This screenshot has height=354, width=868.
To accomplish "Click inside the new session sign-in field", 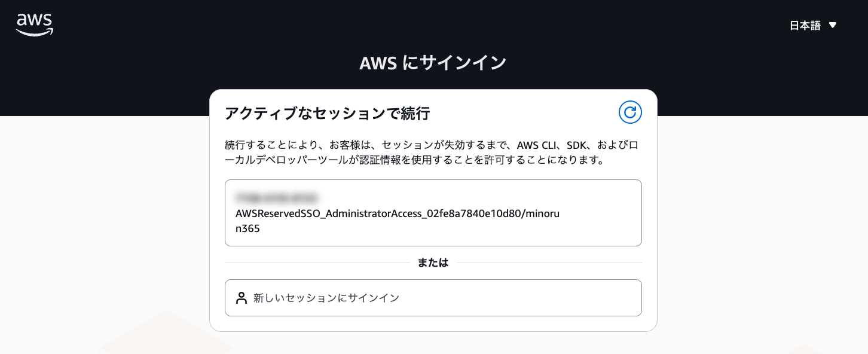I will coord(433,297).
